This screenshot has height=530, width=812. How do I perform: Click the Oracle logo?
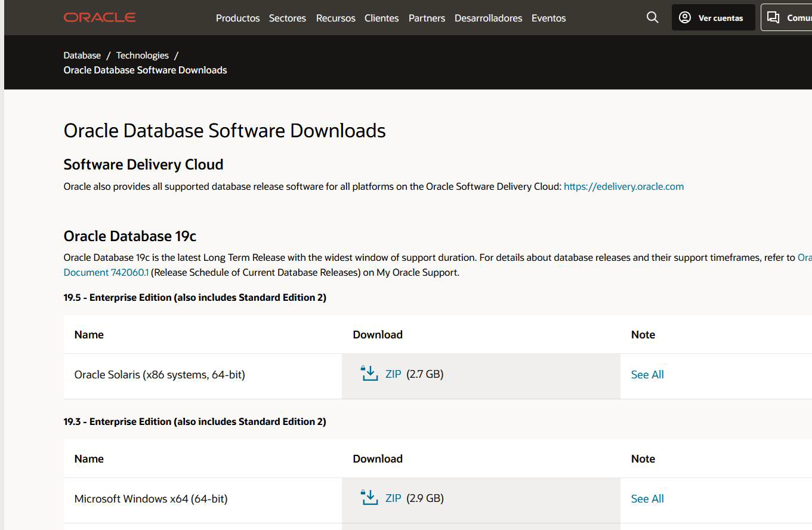100,17
